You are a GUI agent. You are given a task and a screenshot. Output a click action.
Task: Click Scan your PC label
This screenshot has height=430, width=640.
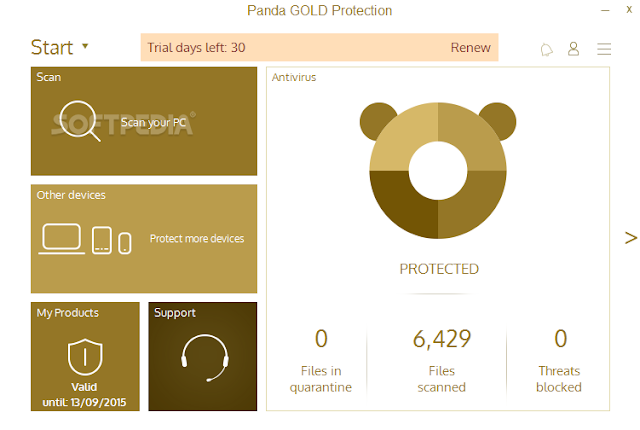point(154,124)
